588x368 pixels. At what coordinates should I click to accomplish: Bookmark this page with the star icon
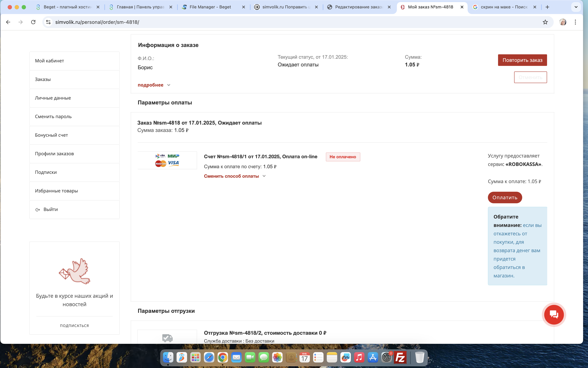point(545,22)
